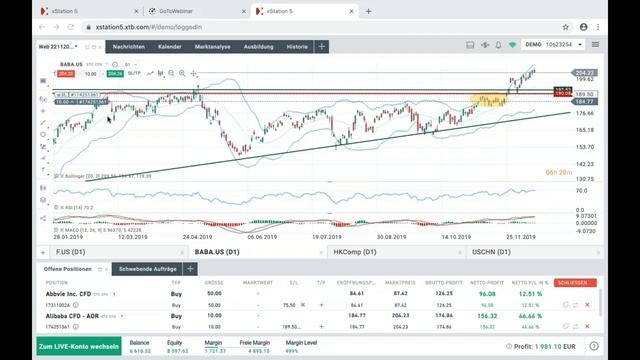Reload the browser page
This screenshot has width=640, height=360.
point(71,27)
